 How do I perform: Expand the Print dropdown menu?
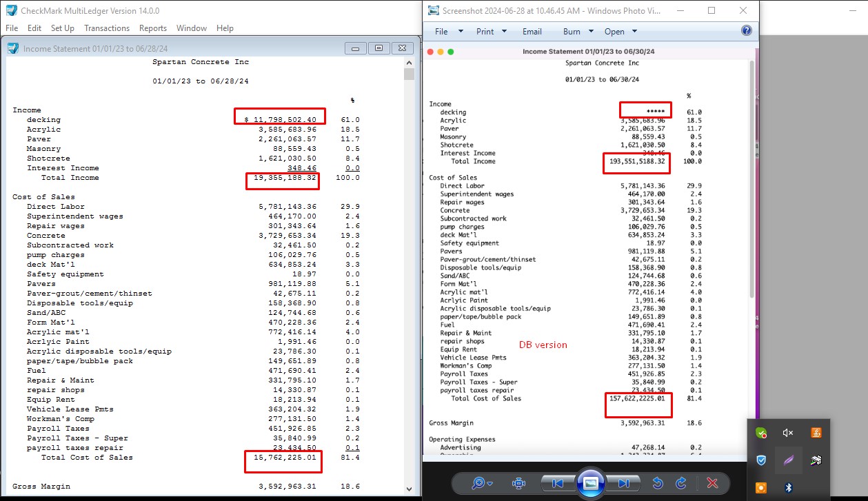(x=491, y=31)
